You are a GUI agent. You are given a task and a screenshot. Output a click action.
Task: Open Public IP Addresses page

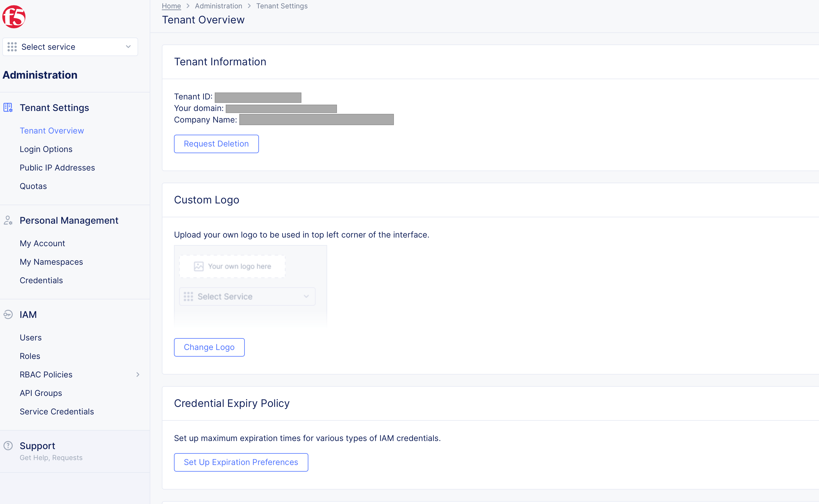coord(57,167)
